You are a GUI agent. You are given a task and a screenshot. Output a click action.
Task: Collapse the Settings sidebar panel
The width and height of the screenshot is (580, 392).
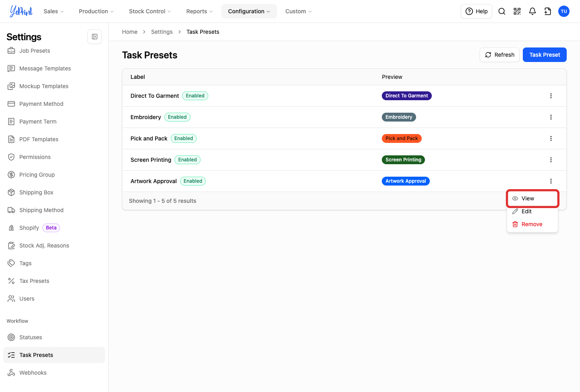tap(95, 37)
